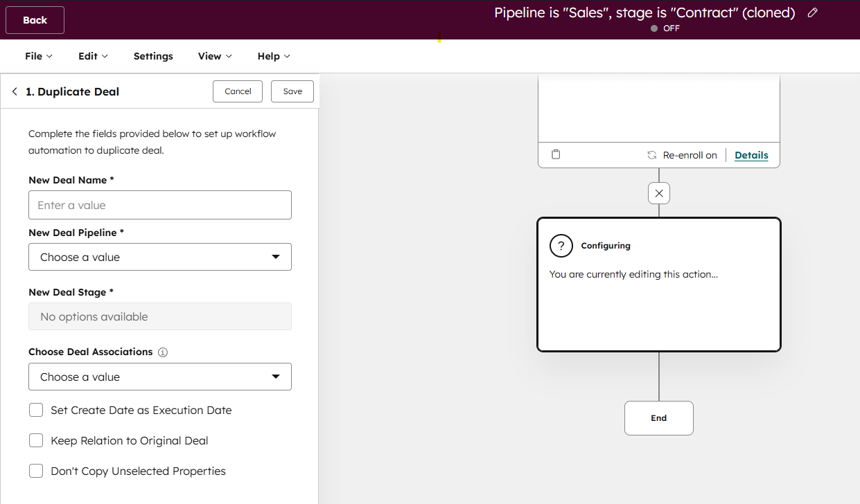Open the File menu
This screenshot has height=504, width=860.
click(x=38, y=56)
